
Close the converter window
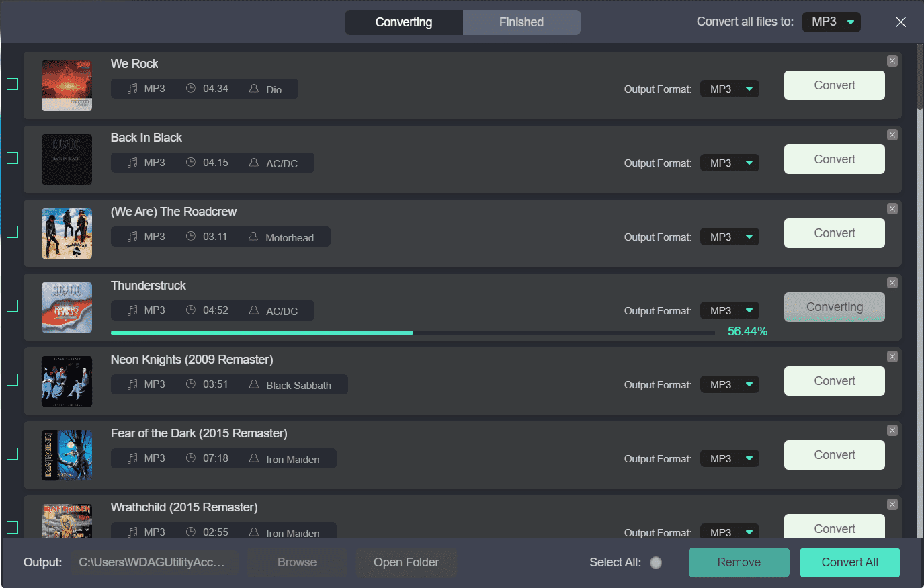pyautogui.click(x=901, y=22)
